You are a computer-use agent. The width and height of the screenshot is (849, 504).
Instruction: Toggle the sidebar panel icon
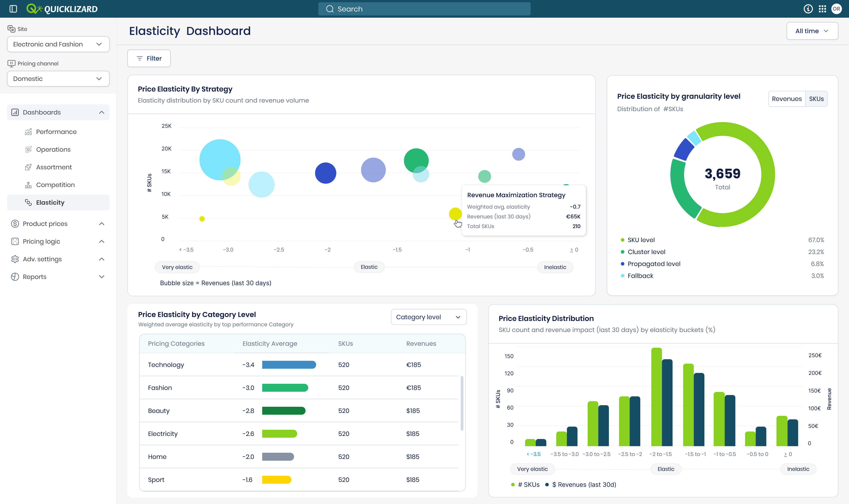coord(13,9)
